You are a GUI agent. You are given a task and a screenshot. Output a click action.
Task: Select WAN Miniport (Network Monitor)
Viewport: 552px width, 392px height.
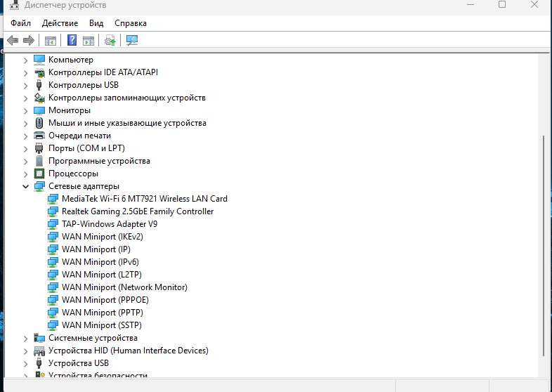124,287
